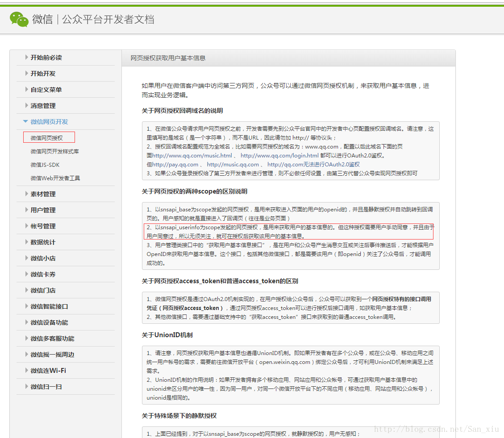
Task: Open 微信网页授权 submenu page
Action: click(46, 138)
